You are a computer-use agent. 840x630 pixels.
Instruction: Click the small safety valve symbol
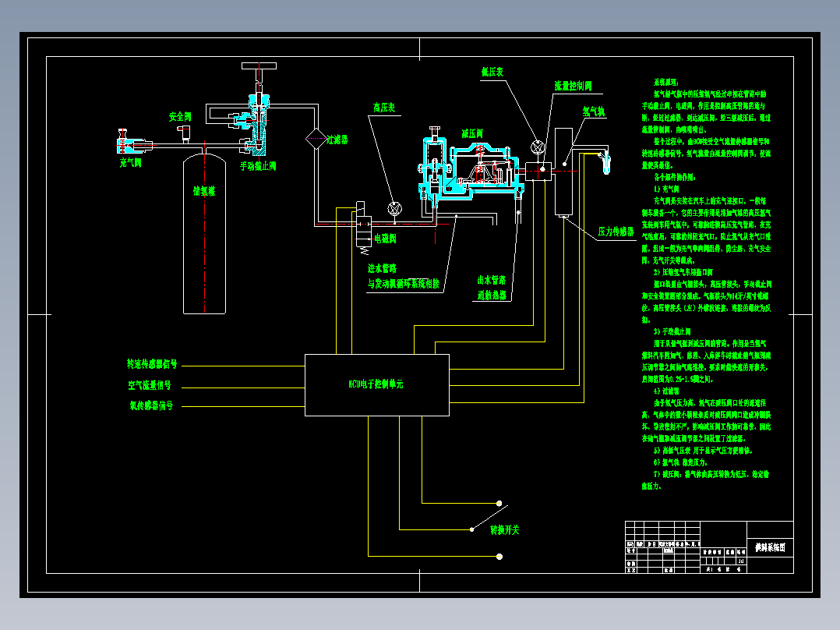point(185,133)
